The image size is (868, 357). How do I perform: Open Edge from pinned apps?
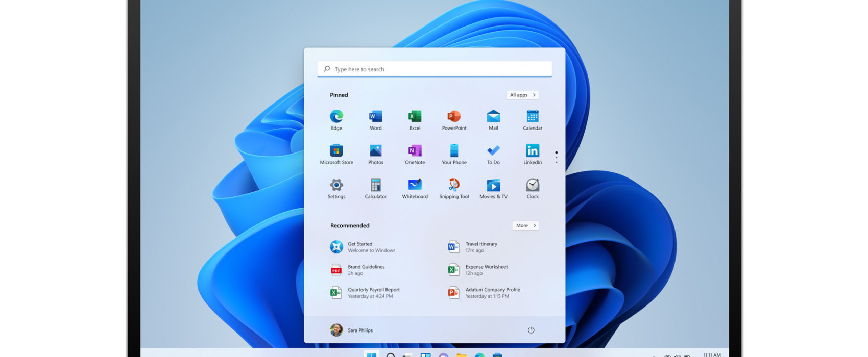[x=336, y=120]
